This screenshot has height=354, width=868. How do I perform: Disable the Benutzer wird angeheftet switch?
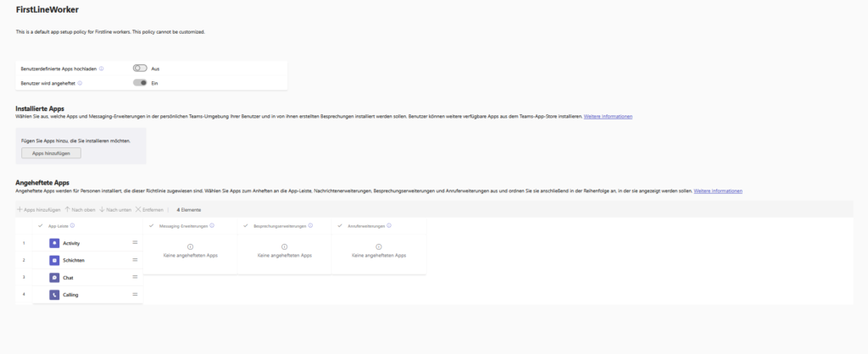(x=140, y=83)
